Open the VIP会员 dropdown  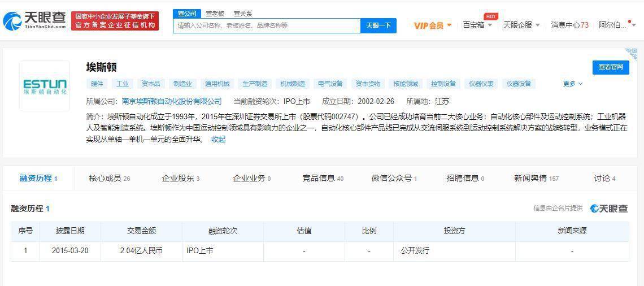point(433,25)
